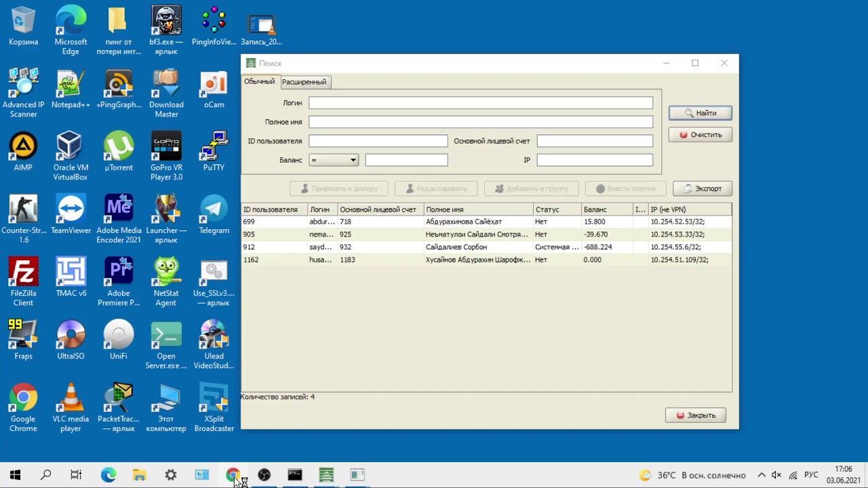Open Download Master desktop shortcut
The image size is (868, 488).
click(x=166, y=93)
